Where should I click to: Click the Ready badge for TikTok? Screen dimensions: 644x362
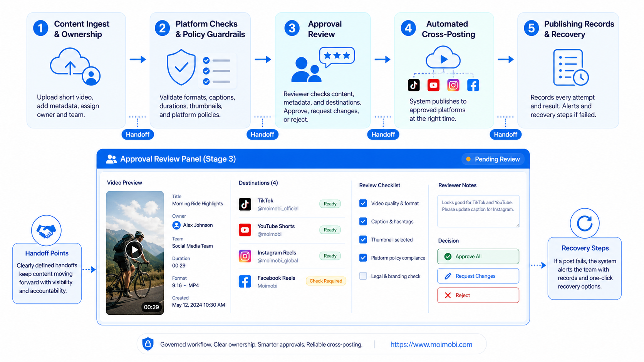[330, 204]
